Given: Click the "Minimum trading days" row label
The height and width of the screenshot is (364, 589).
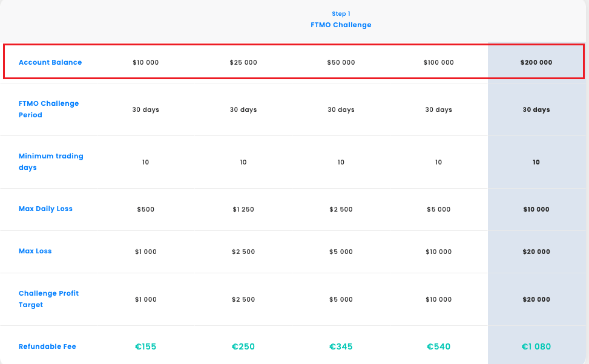Looking at the screenshot, I should click(51, 161).
